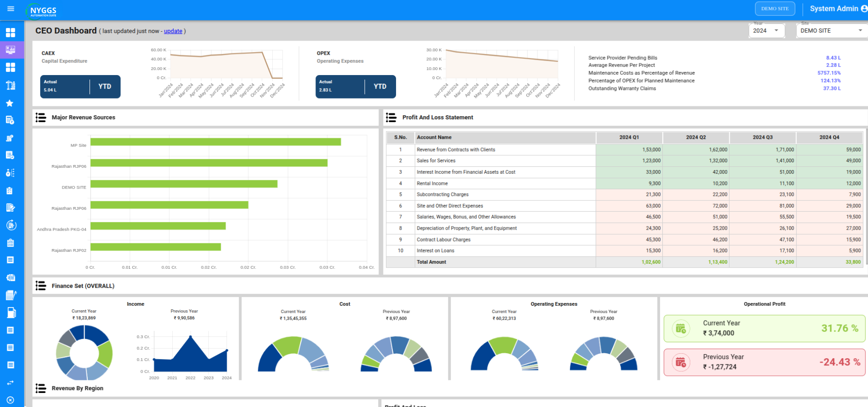The height and width of the screenshot is (407, 868).
Task: Click the Current Year 31.76 % profit card
Action: 764,329
